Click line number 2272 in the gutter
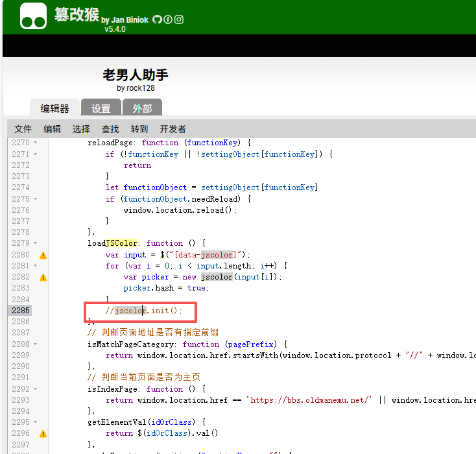 click(21, 165)
